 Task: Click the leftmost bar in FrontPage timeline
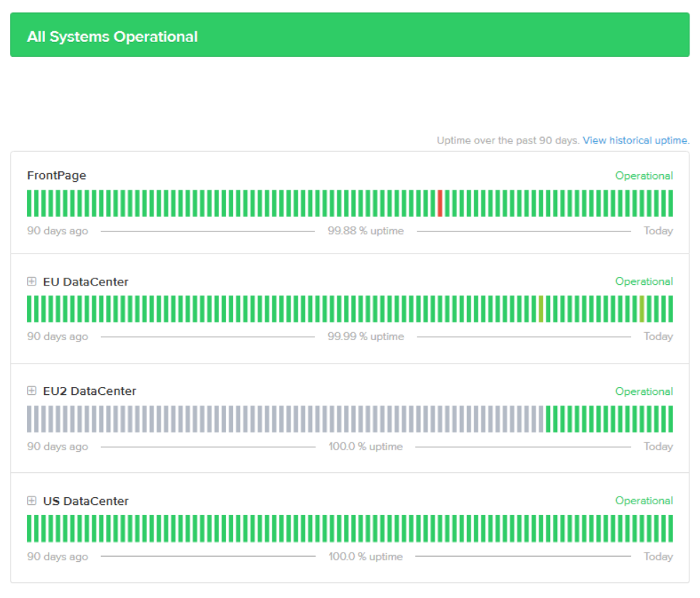coord(30,203)
